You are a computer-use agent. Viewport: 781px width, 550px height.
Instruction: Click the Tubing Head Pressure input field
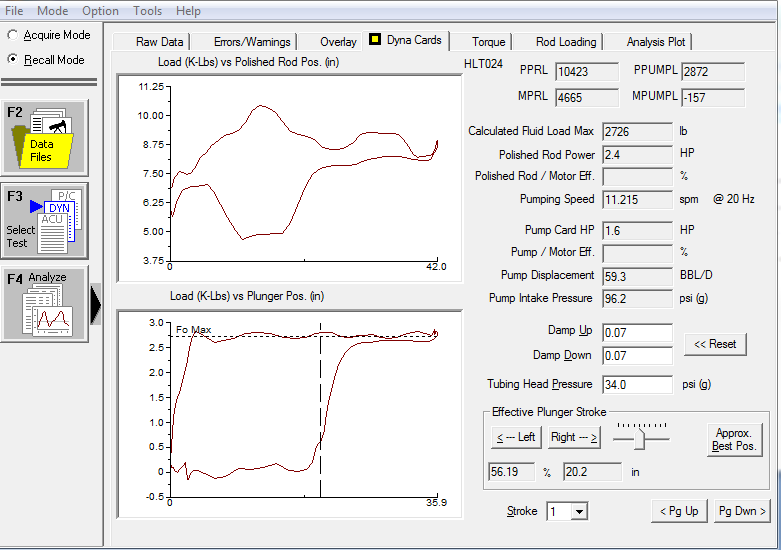click(x=637, y=385)
